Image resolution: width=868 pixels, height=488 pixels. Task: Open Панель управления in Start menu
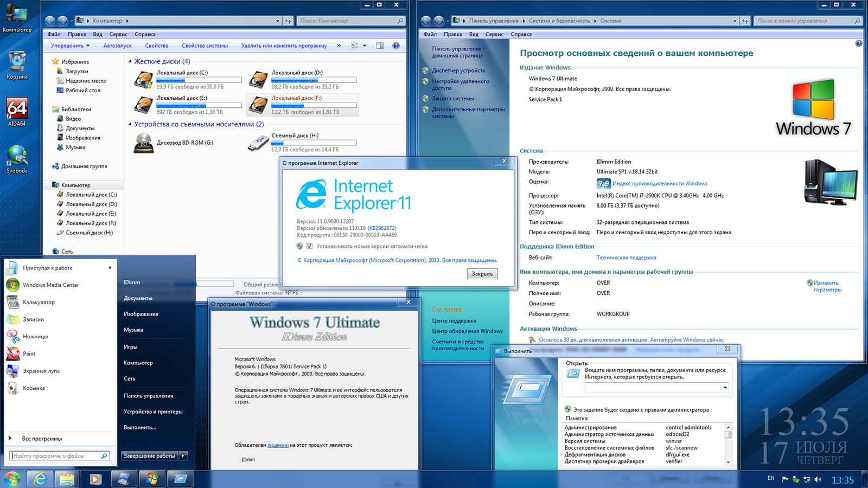(x=148, y=396)
